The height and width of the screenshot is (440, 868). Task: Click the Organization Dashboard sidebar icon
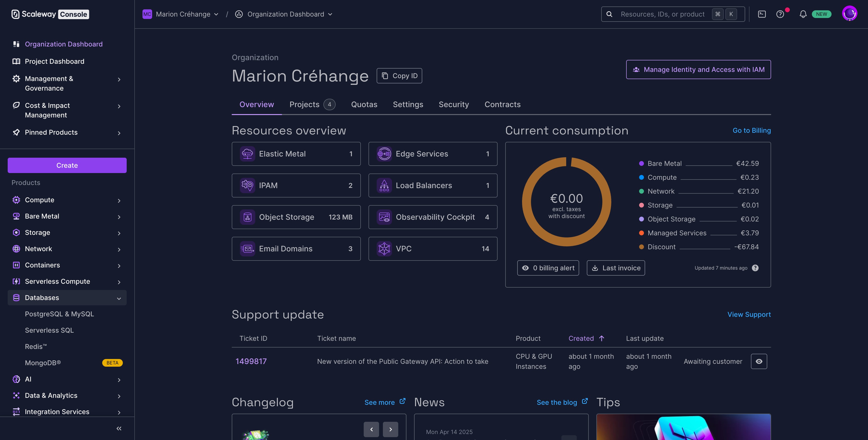coord(16,44)
